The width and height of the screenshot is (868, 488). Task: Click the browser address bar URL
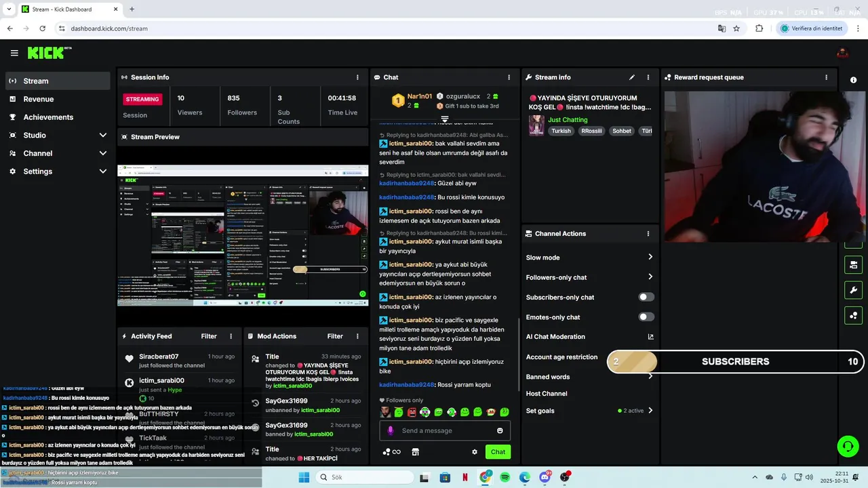(x=109, y=28)
